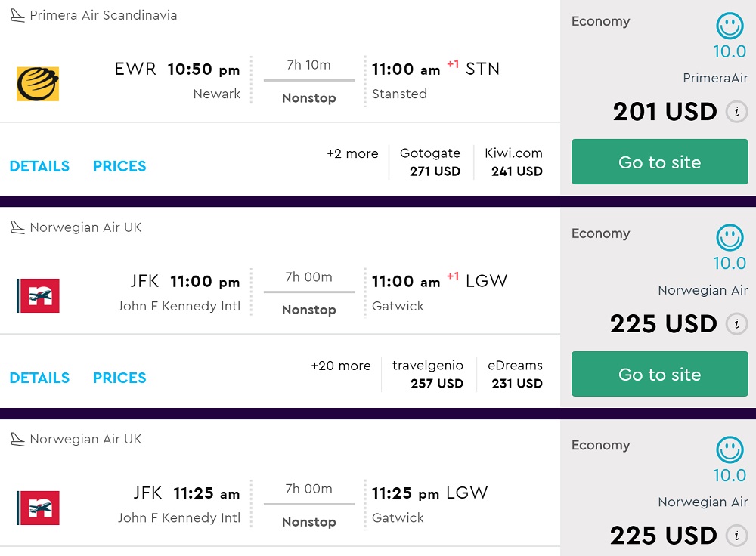Open DETAILS for the Primera Air flight
756x556 pixels.
(39, 166)
